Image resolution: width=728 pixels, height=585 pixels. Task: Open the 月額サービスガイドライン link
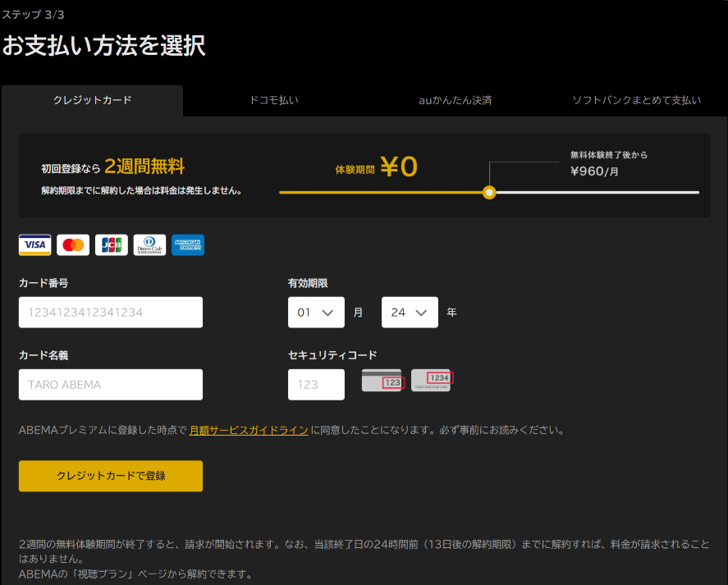pyautogui.click(x=249, y=430)
